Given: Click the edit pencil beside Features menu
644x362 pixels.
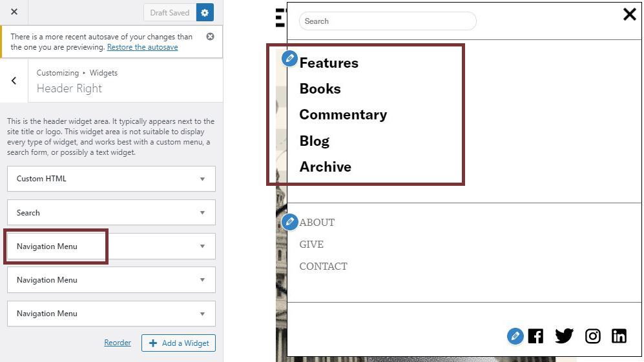Looking at the screenshot, I should 290,59.
